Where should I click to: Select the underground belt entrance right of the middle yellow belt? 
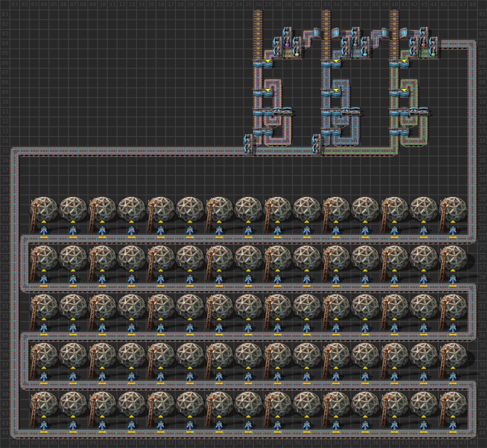click(x=336, y=33)
